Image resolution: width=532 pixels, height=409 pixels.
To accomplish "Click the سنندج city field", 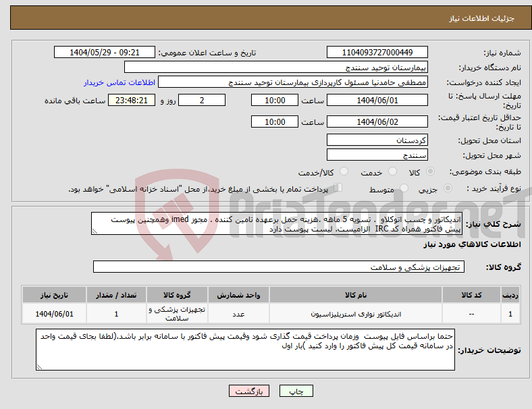I will tap(377, 155).
